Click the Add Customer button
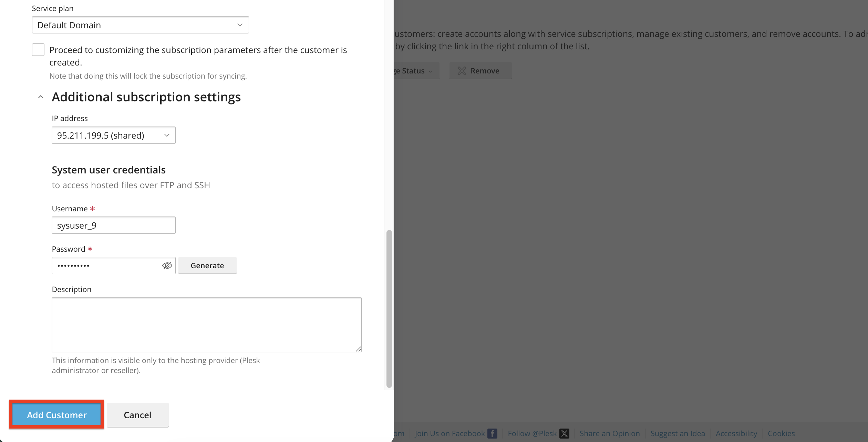This screenshot has width=868, height=442. [57, 415]
